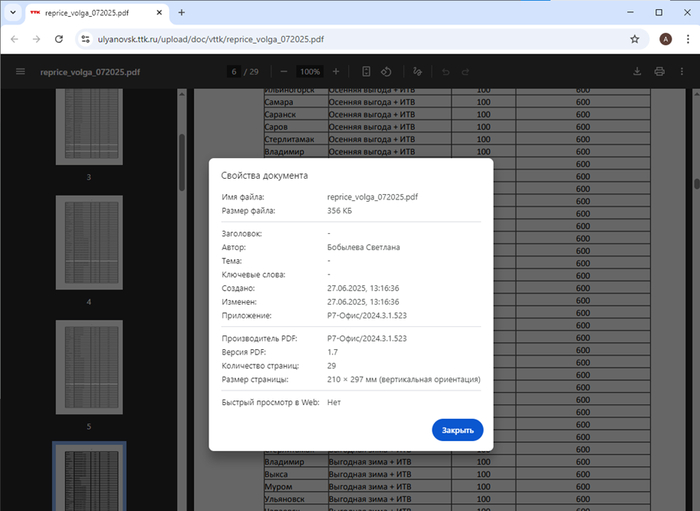Open the Chrome tab search dropdown
The height and width of the screenshot is (511, 700).
click(x=11, y=12)
